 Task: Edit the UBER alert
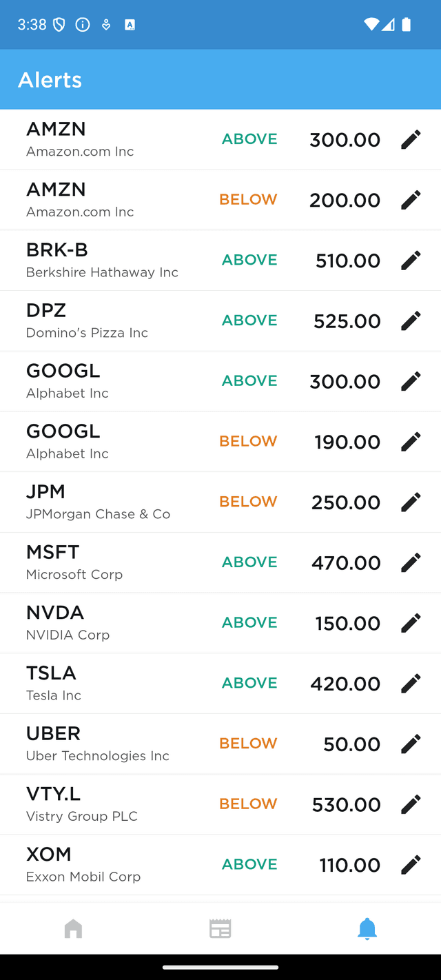coord(410,744)
